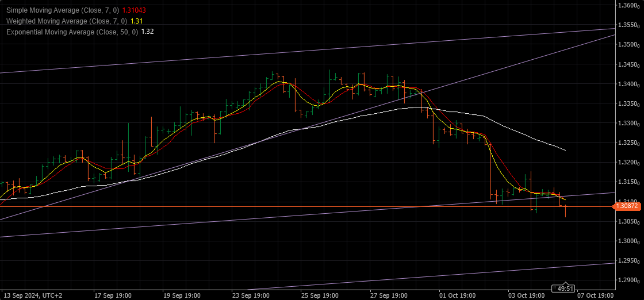Viewport: 644px width, 300px height.
Task: Click the red SMA value 1.31043
Action: pyautogui.click(x=135, y=10)
